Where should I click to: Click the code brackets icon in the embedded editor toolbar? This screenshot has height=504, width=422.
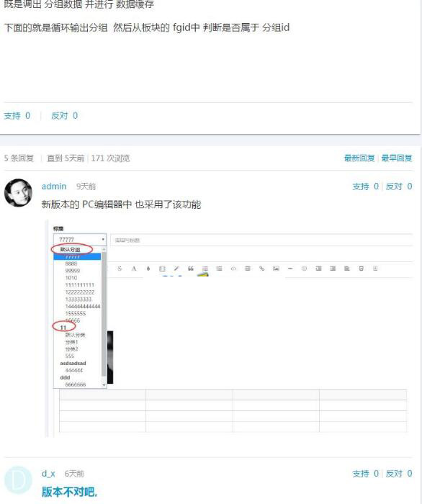233,269
